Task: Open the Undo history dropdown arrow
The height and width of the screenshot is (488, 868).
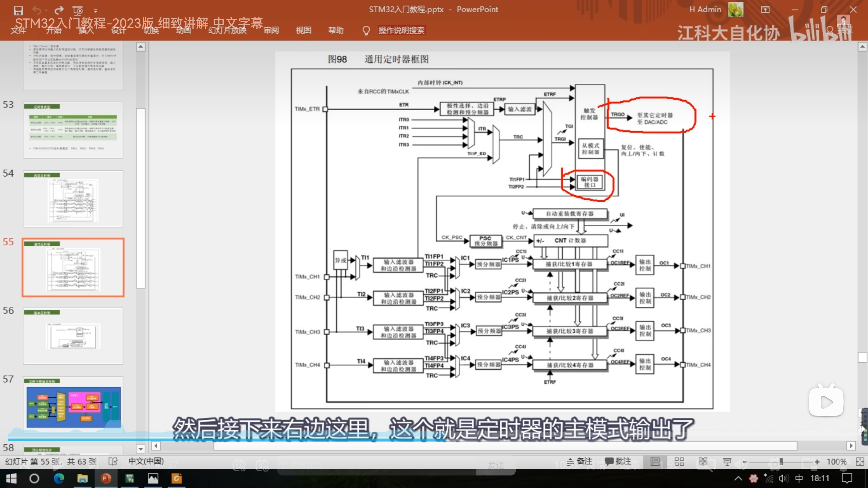Action: 46,11
